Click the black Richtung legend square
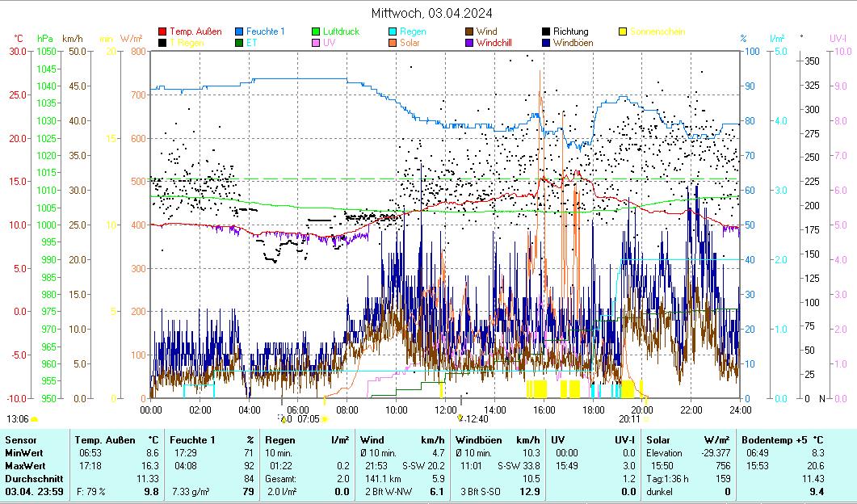Screen dimensions: 857x504 tap(547, 32)
